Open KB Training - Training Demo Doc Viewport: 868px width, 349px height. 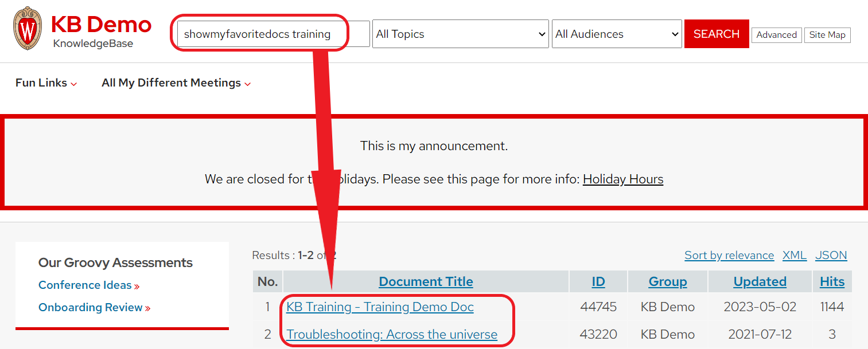click(x=380, y=307)
